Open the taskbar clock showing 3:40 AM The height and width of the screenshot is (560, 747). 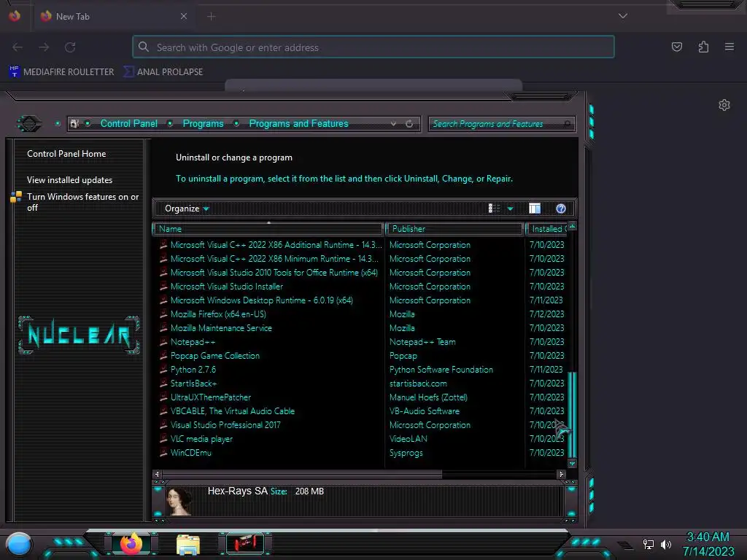[708, 544]
